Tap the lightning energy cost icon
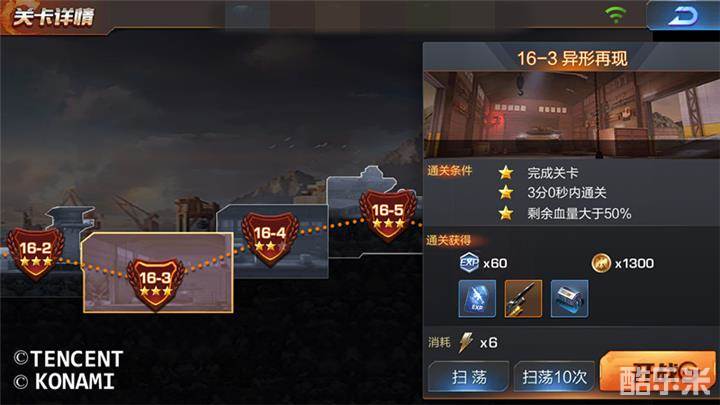The height and width of the screenshot is (405, 720). [466, 343]
